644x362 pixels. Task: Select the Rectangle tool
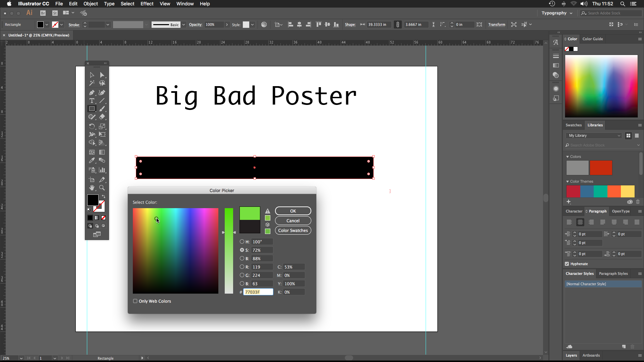92,109
